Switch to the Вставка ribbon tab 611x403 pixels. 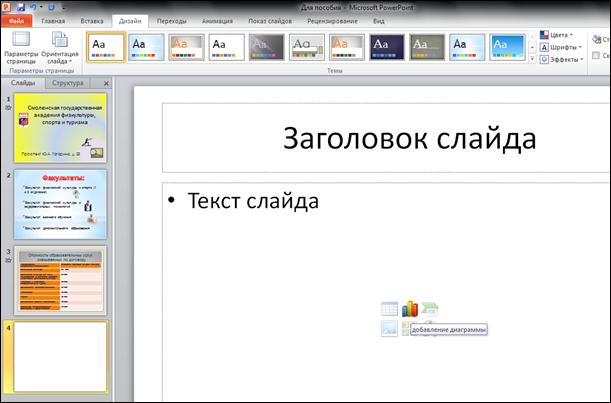(91, 20)
